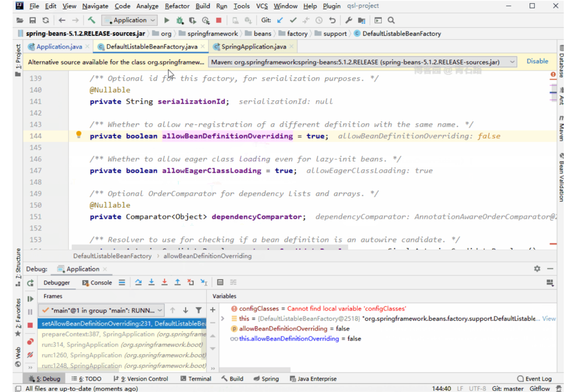Stop the process with toolbar red square
The width and height of the screenshot is (568, 392).
218,20
